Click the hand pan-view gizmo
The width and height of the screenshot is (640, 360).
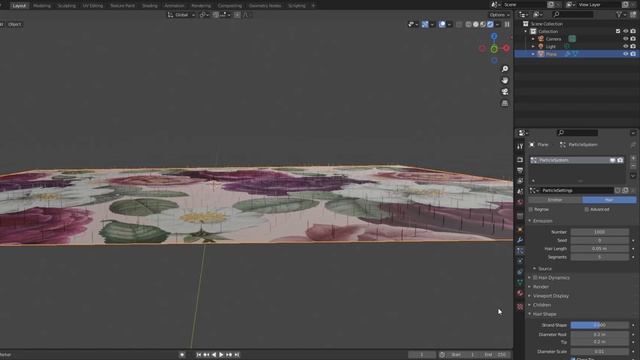pyautogui.click(x=505, y=80)
